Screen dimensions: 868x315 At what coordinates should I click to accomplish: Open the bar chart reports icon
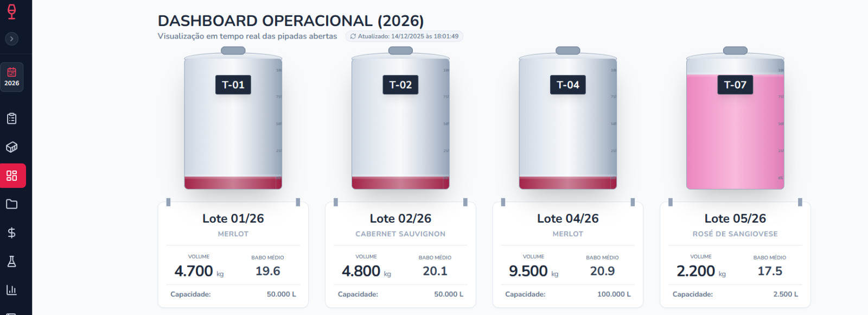[12, 290]
